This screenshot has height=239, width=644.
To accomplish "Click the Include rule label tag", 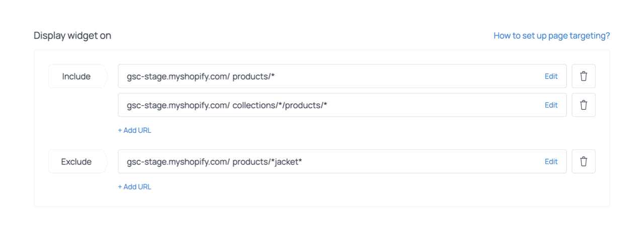I will click(x=76, y=76).
